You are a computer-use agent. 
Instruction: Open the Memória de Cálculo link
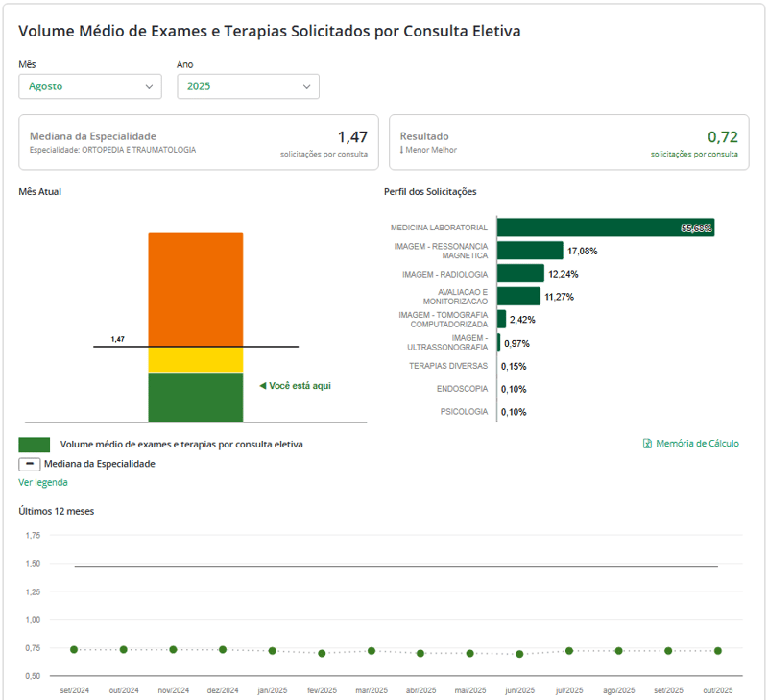pos(697,444)
